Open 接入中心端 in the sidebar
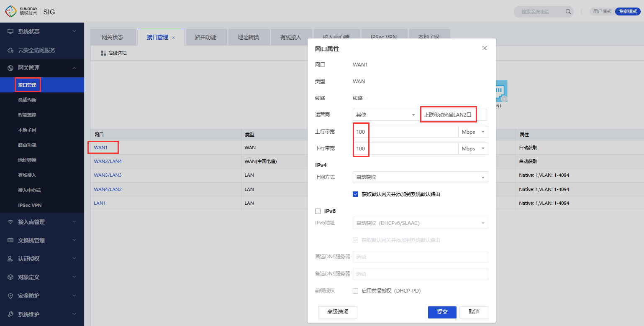Screen dimensions: 644x326 pyautogui.click(x=29, y=191)
